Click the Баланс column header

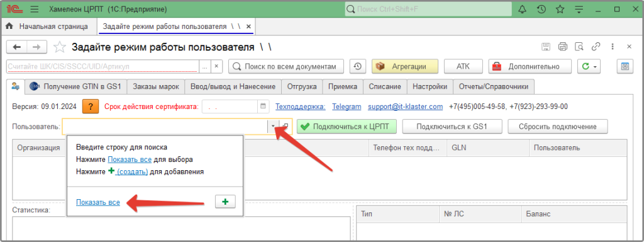[x=574, y=214]
